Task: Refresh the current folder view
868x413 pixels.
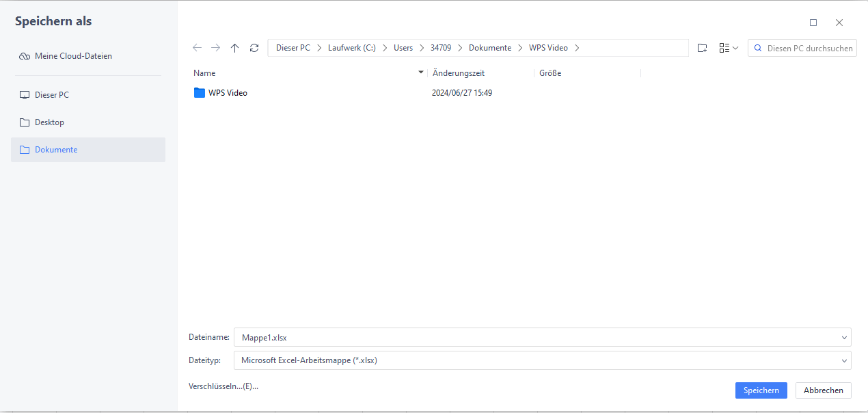Action: [254, 47]
